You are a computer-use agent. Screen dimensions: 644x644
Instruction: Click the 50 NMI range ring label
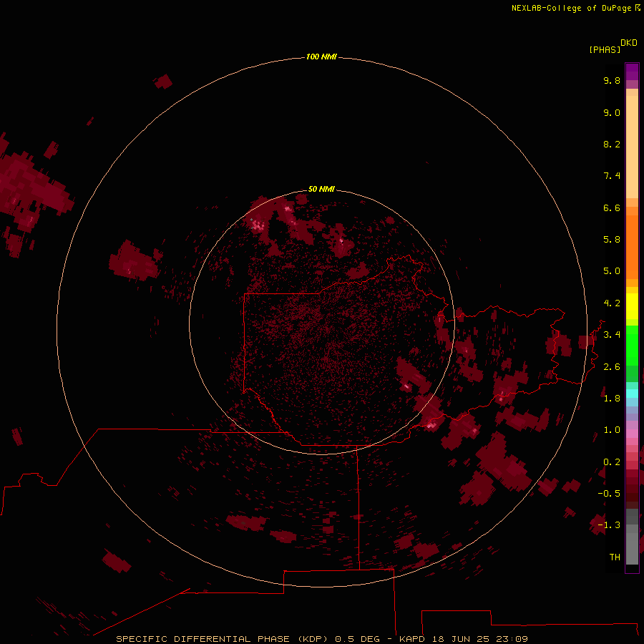(321, 189)
